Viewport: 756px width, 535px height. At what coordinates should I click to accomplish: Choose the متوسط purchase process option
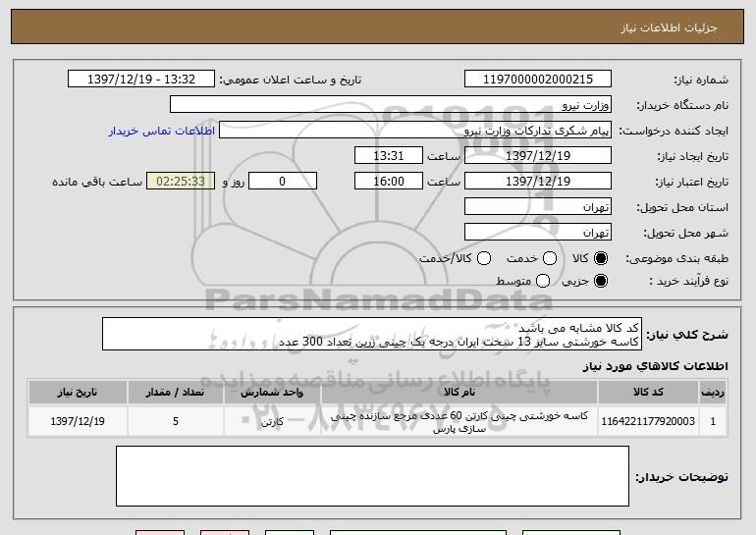(x=542, y=281)
